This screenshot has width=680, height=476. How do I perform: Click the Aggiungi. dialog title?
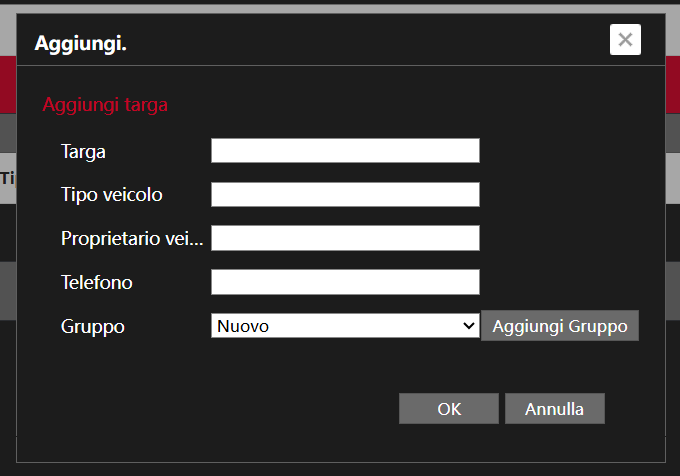81,43
